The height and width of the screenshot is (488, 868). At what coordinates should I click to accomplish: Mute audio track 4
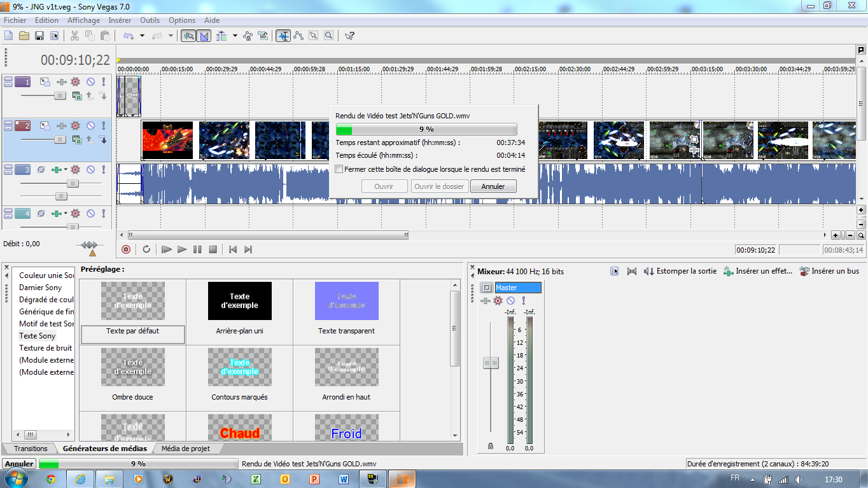point(91,213)
